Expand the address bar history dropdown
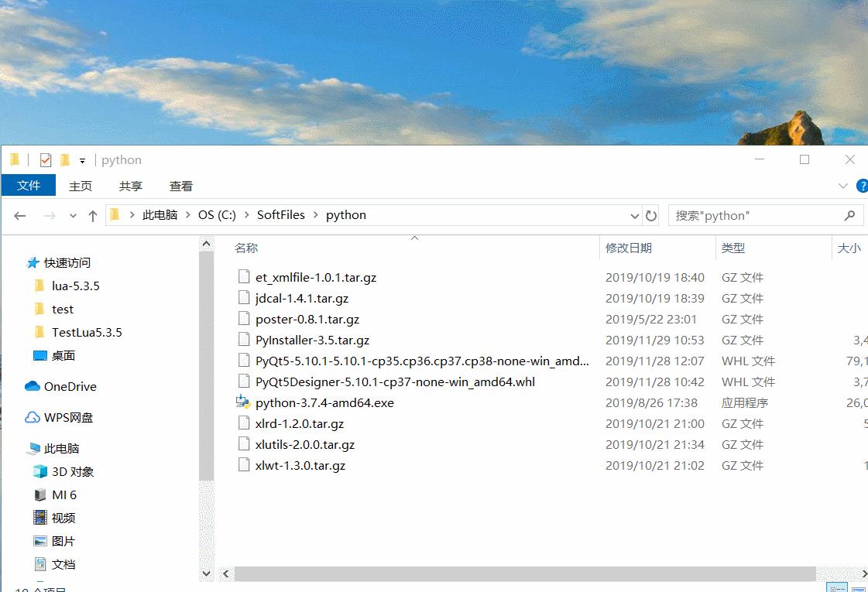The image size is (868, 592). [635, 216]
